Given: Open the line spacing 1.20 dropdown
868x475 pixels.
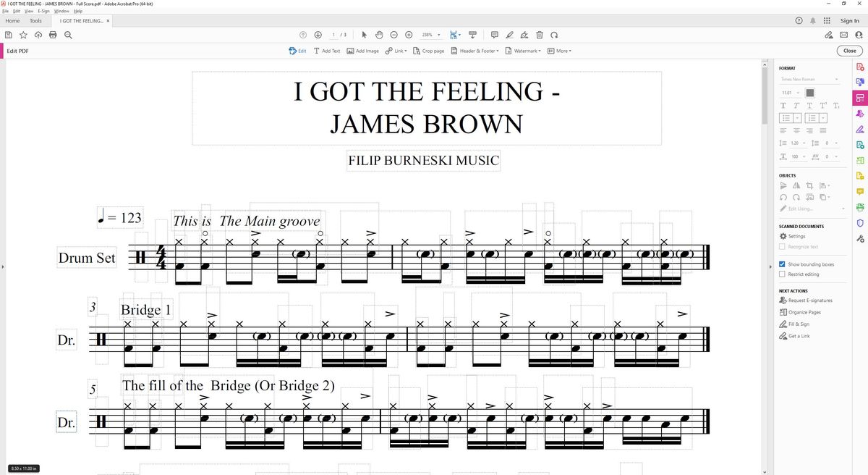Looking at the screenshot, I should click(x=799, y=143).
